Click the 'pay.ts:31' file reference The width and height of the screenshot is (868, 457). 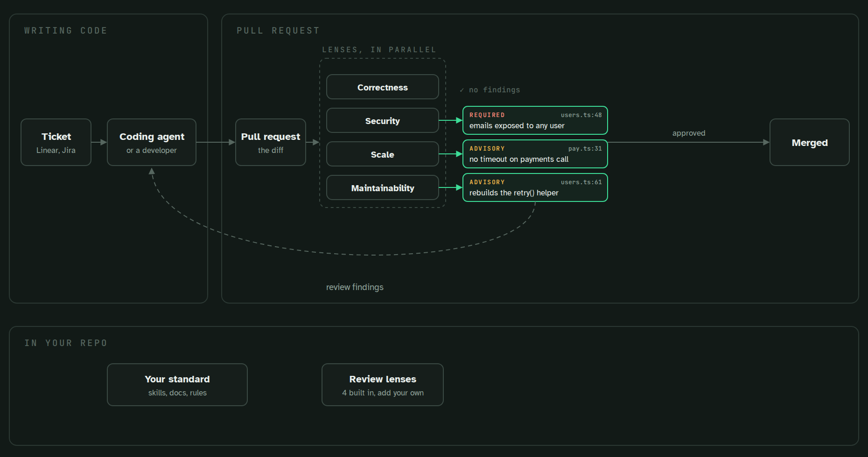585,149
